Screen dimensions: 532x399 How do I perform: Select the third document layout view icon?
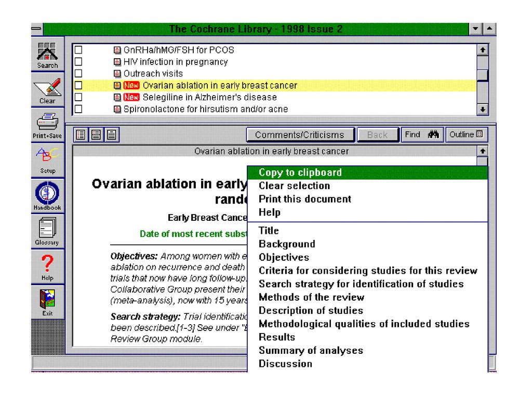click(112, 135)
